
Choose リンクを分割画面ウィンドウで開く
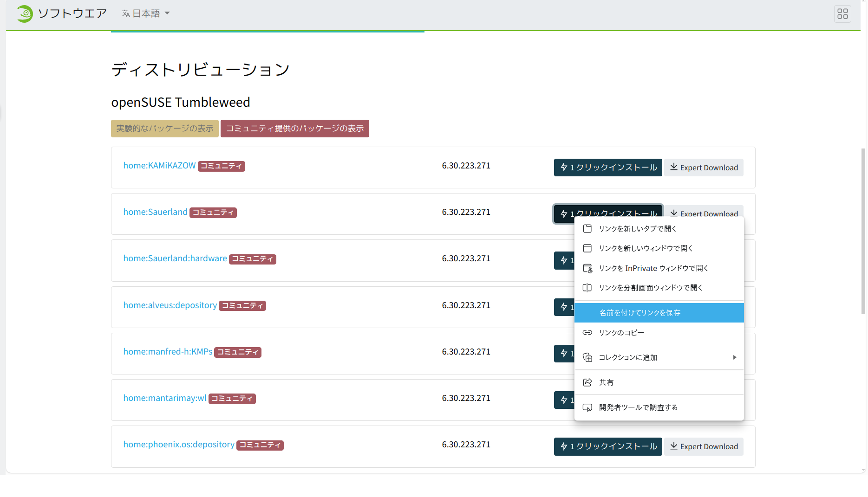tap(659, 288)
